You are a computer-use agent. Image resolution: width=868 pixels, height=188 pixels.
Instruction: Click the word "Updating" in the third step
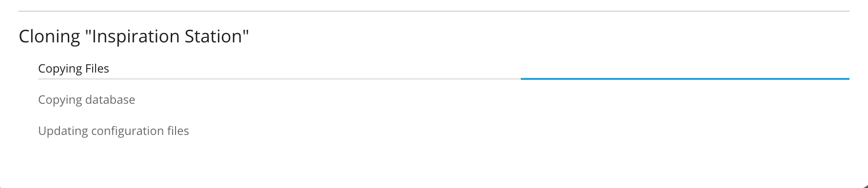(63, 132)
